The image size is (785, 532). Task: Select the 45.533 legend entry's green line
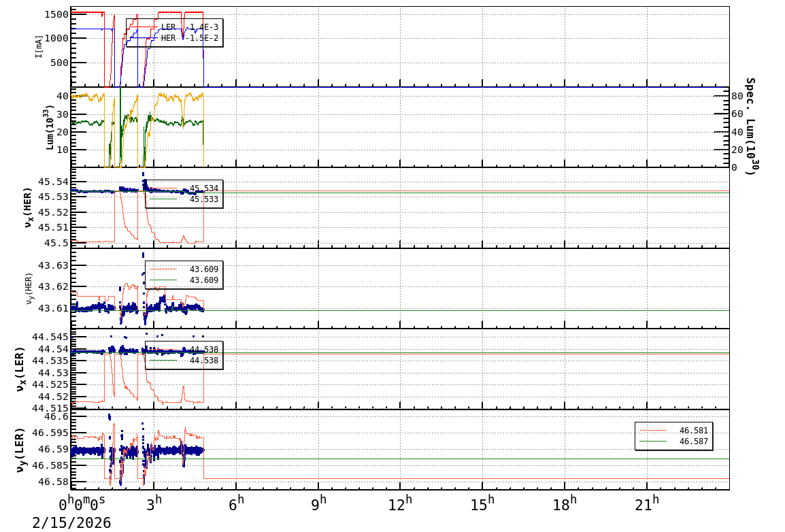(x=161, y=199)
